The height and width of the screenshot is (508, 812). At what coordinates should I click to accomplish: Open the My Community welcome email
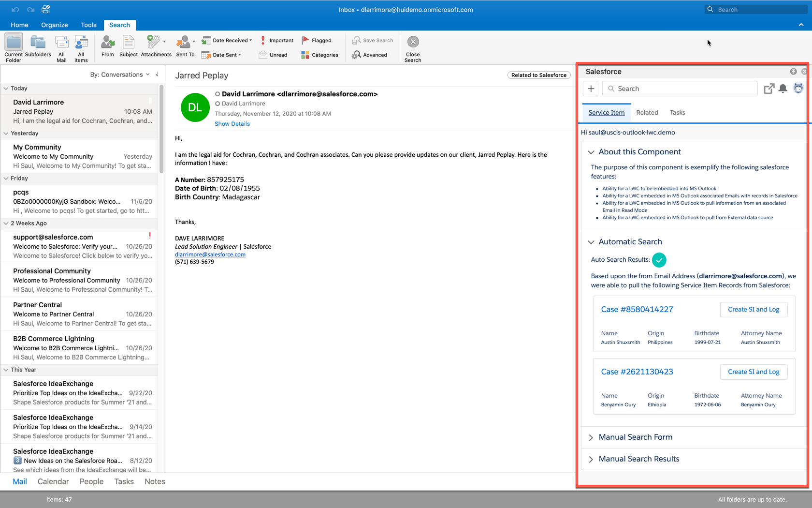(80, 156)
